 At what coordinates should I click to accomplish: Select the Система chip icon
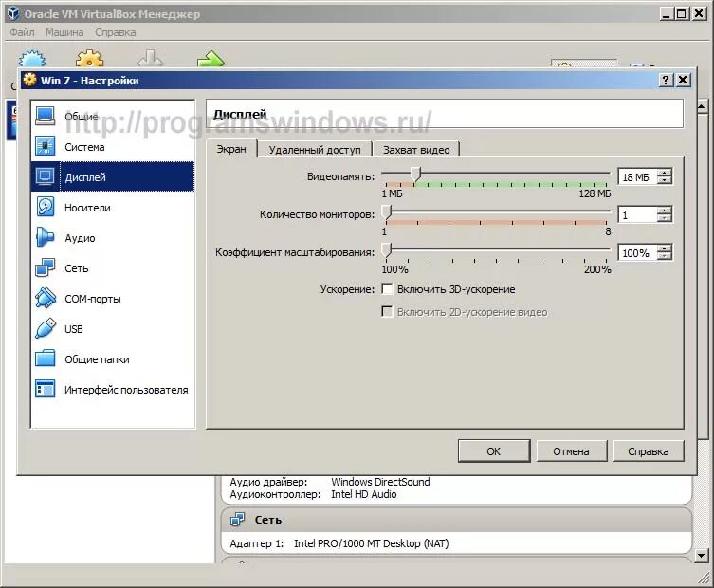tap(46, 146)
